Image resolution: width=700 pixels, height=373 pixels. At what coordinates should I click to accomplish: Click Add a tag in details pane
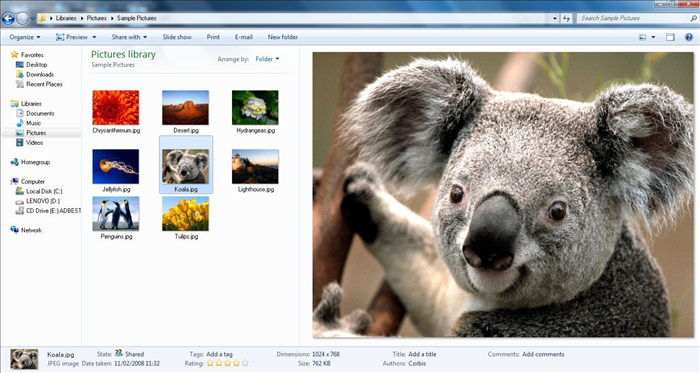pyautogui.click(x=219, y=354)
